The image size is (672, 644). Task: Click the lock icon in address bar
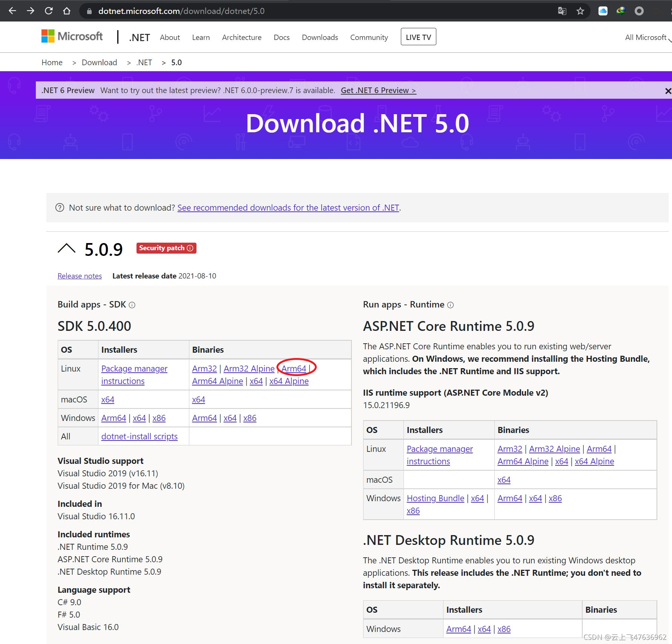89,11
